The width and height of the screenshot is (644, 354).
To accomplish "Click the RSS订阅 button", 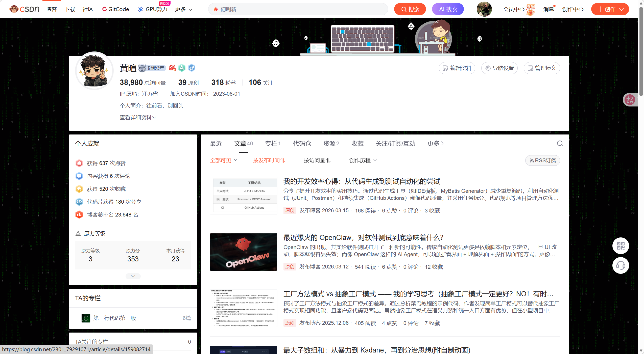I will [x=542, y=160].
